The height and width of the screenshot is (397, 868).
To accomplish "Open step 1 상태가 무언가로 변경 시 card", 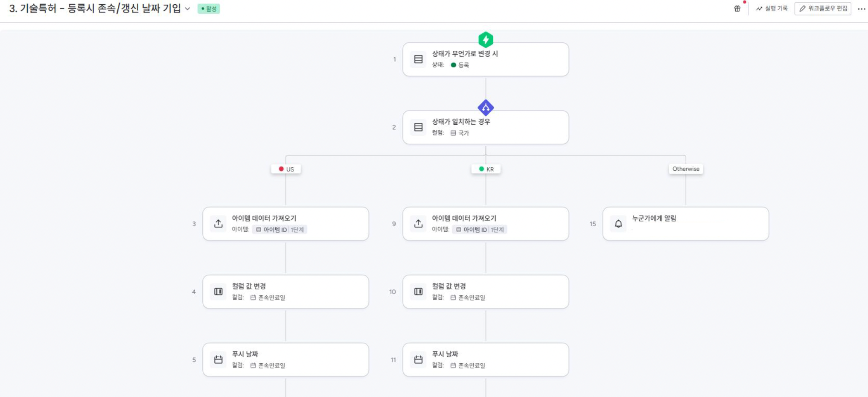I will click(486, 59).
